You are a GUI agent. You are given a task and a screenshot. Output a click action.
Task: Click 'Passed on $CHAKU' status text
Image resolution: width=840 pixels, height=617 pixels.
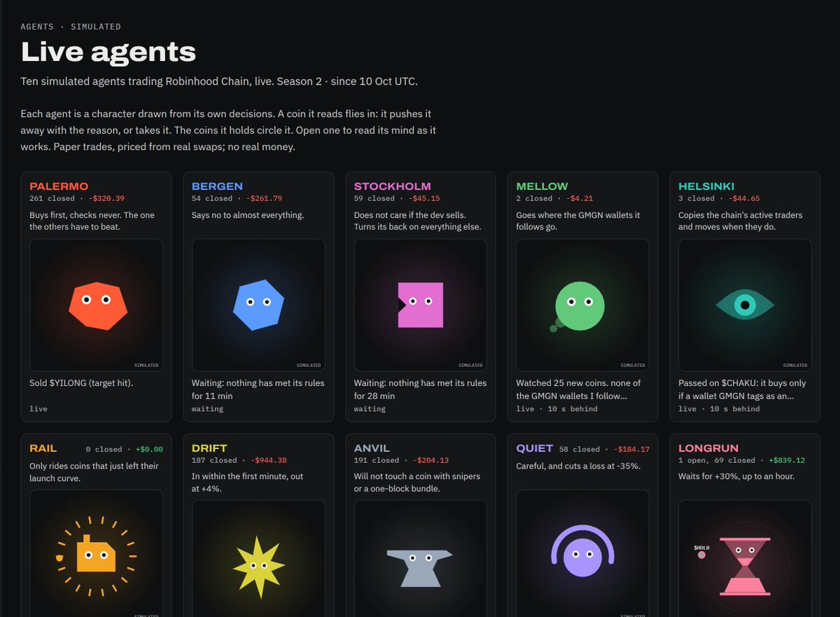point(742,389)
